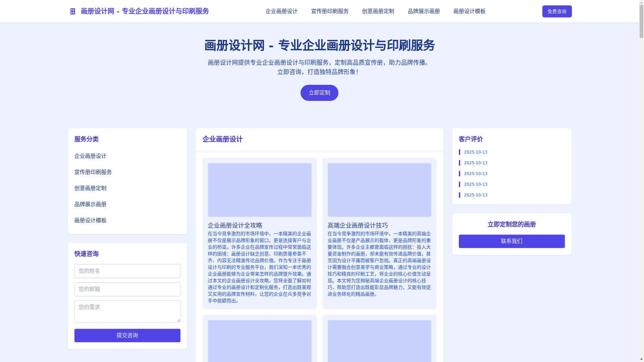This screenshot has height=362, width=644.
Task: Click the 免费咨询 button
Action: pyautogui.click(x=557, y=11)
